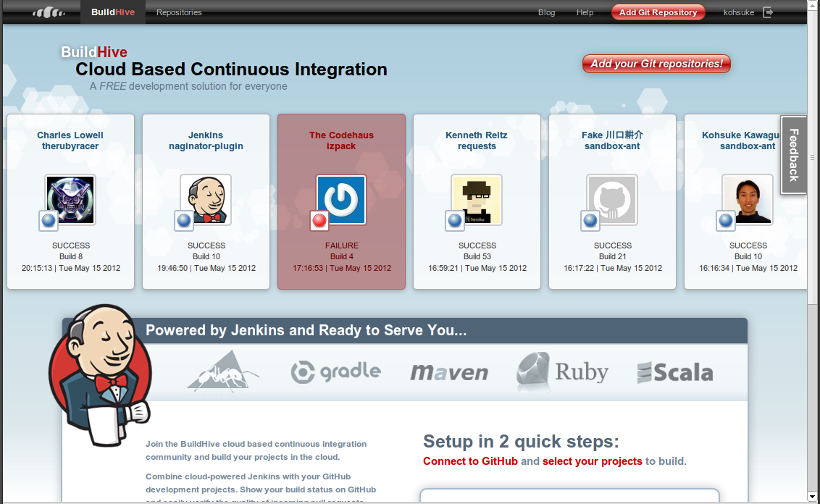The width and height of the screenshot is (820, 504).
Task: Click the 'Add your Git repositories!' button
Action: pos(656,64)
